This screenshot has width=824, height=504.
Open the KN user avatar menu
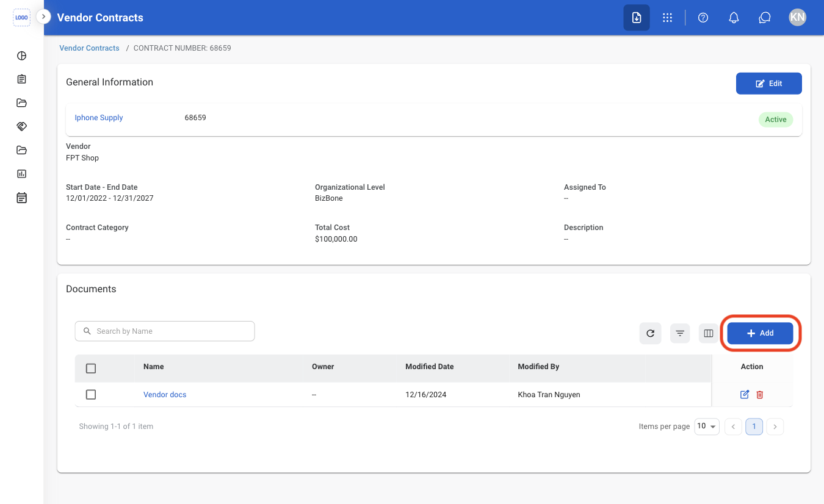point(797,17)
